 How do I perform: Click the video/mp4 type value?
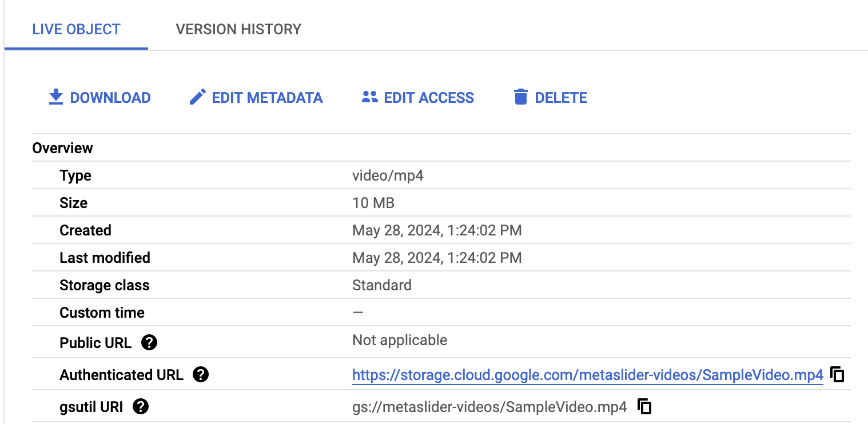coord(388,175)
